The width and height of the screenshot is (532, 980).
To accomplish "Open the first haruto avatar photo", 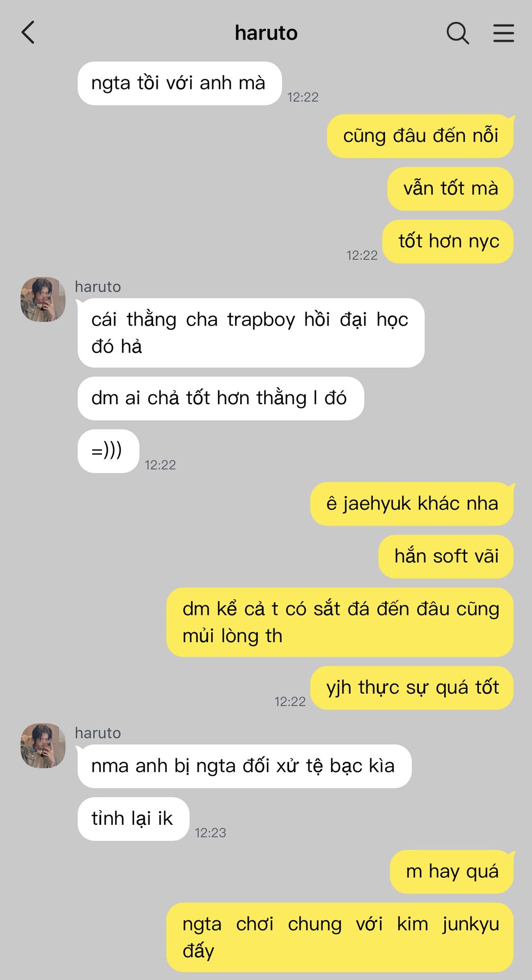I will coord(43,300).
